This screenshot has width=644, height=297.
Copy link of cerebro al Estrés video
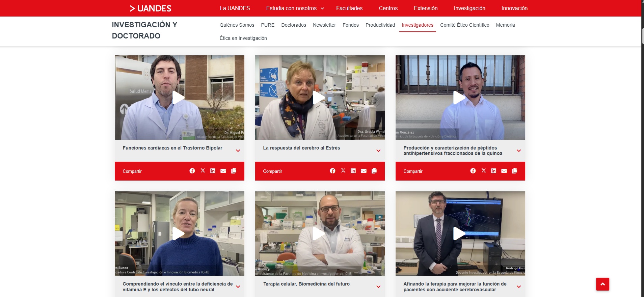click(x=374, y=171)
